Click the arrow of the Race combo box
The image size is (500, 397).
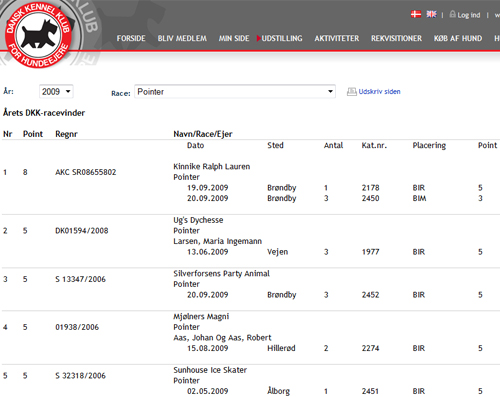pyautogui.click(x=330, y=91)
